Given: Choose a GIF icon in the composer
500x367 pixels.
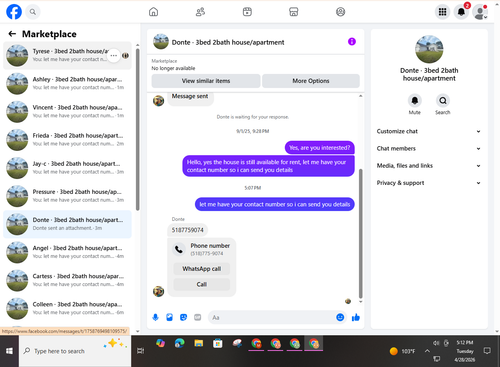Looking at the screenshot, I should [x=198, y=317].
